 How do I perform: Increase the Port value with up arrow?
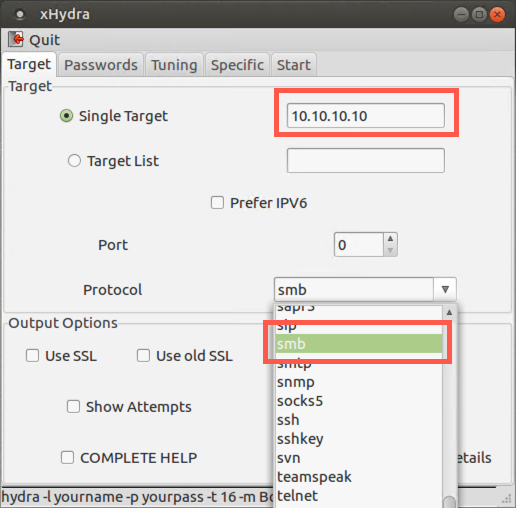(390, 239)
